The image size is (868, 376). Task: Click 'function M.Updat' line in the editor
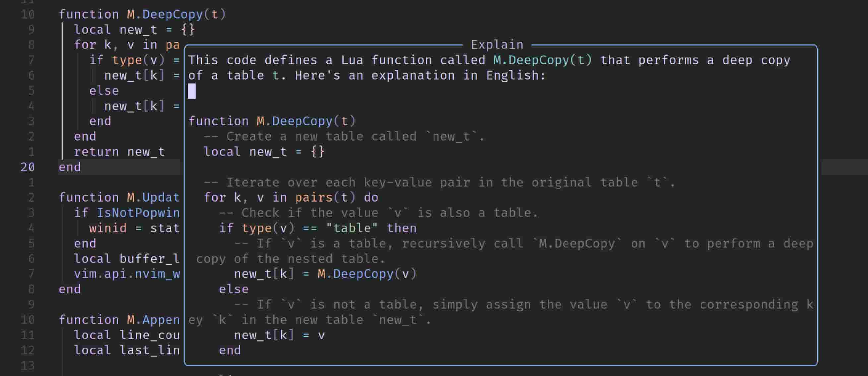[119, 197]
